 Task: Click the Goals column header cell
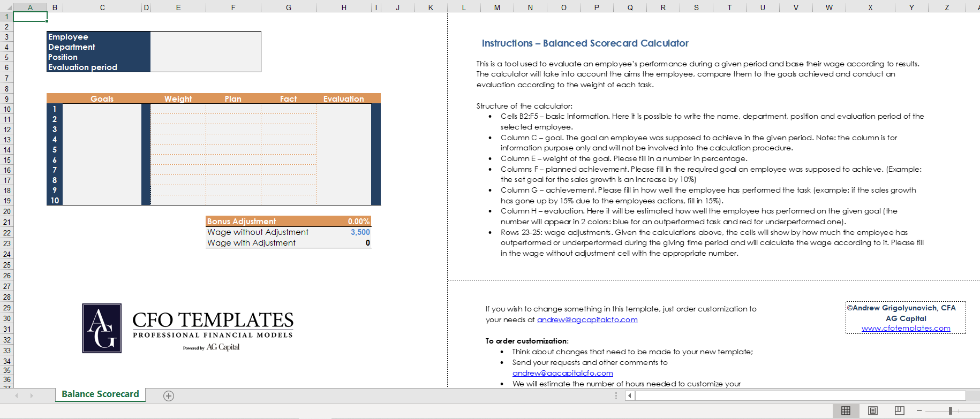(x=102, y=99)
